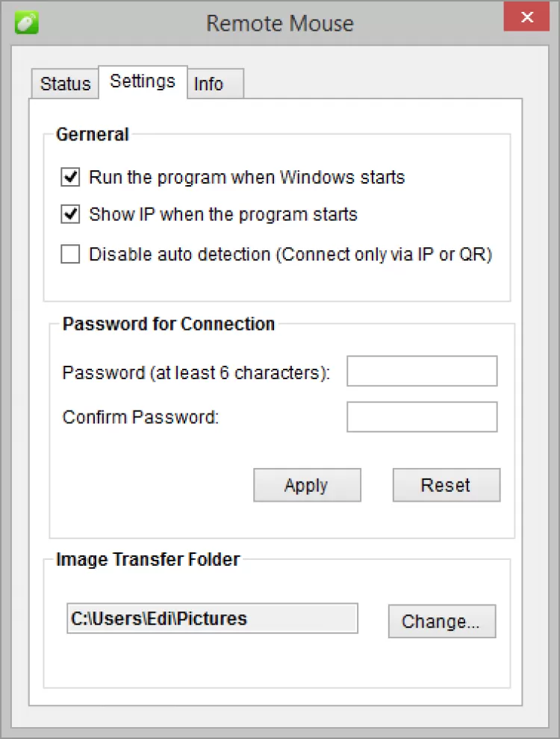Viewport: 560px width, 739px height.
Task: Click the 'Password (at least 6 characters)' label
Action: (x=196, y=372)
